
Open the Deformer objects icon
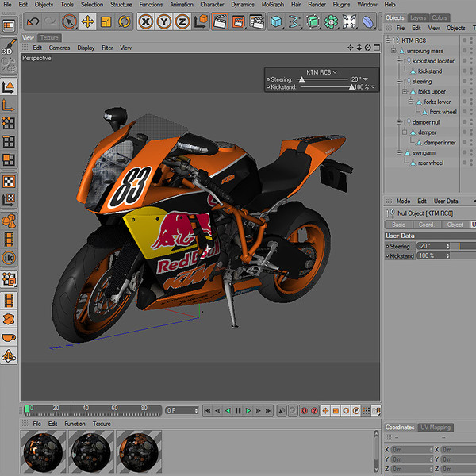coord(367,22)
